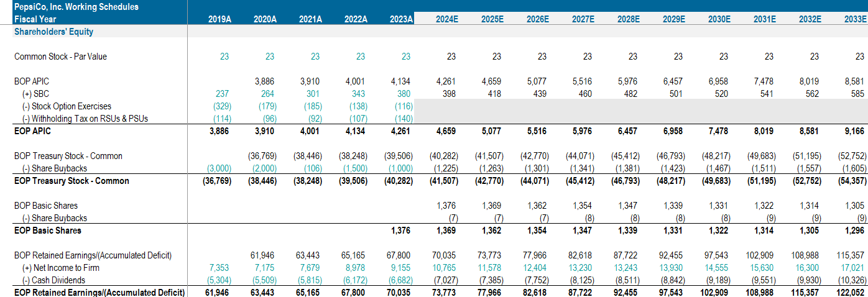Select Treasury Share Buybacks value (106) in 2021A

click(x=313, y=168)
